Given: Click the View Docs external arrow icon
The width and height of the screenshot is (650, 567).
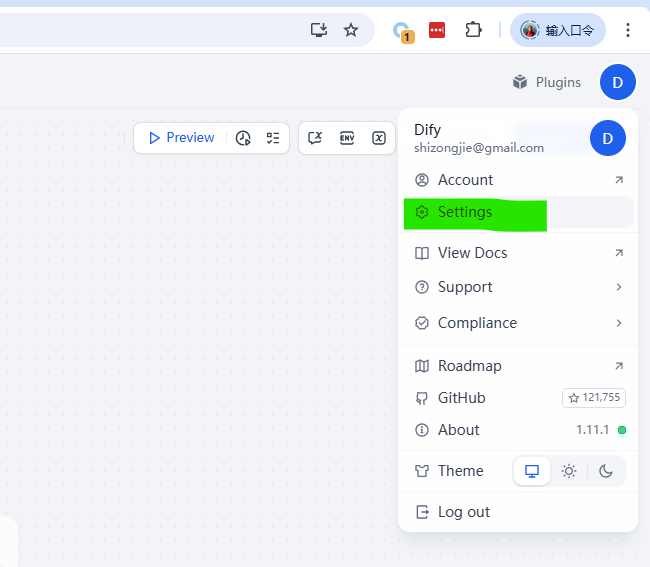Looking at the screenshot, I should coord(619,253).
